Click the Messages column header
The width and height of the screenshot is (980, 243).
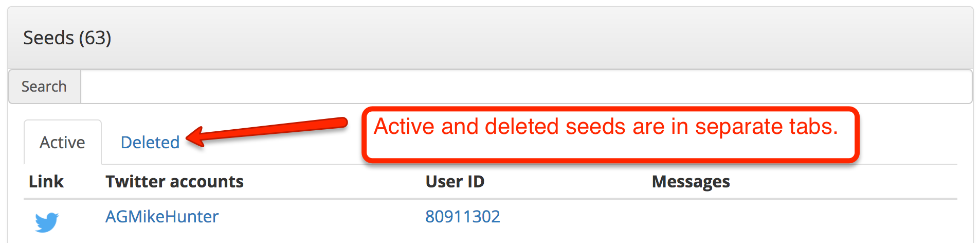691,182
